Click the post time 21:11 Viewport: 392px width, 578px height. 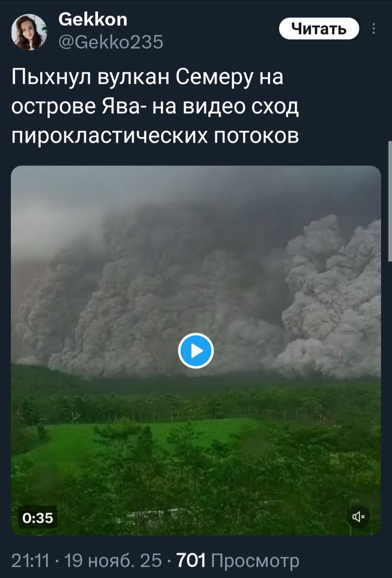coord(30,561)
